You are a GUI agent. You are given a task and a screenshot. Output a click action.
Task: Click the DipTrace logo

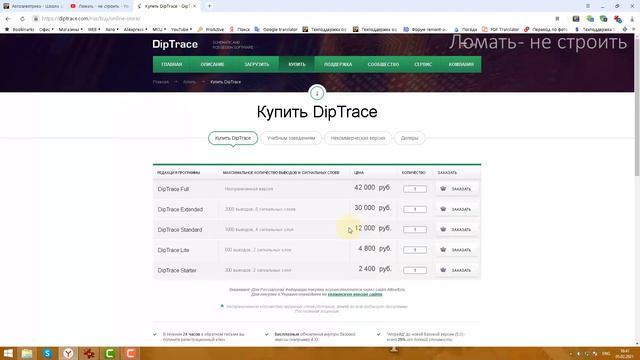pos(175,44)
